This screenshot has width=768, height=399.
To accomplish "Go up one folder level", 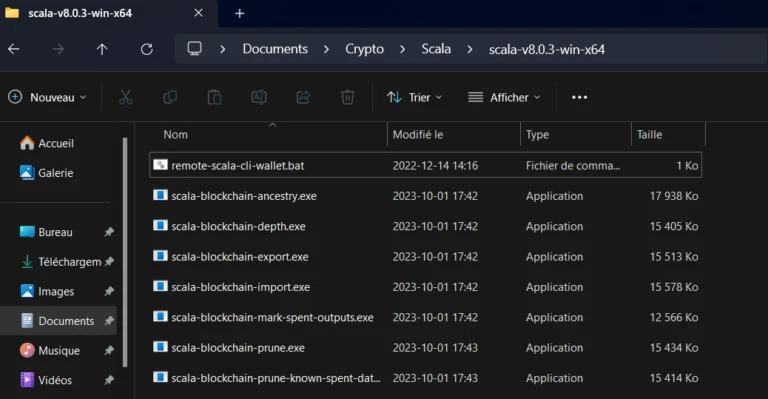I will point(102,49).
